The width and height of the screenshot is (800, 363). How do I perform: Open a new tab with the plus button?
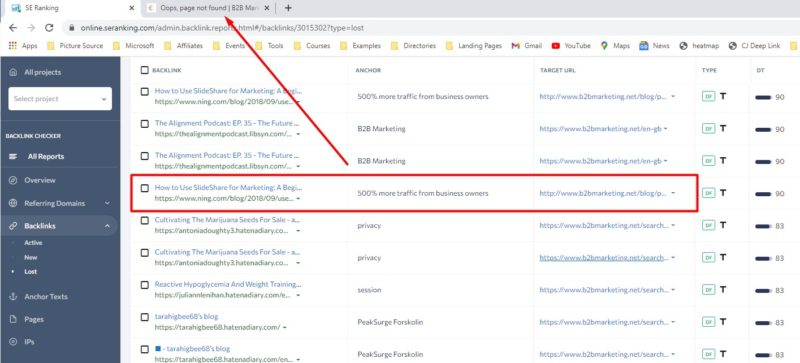(x=288, y=8)
